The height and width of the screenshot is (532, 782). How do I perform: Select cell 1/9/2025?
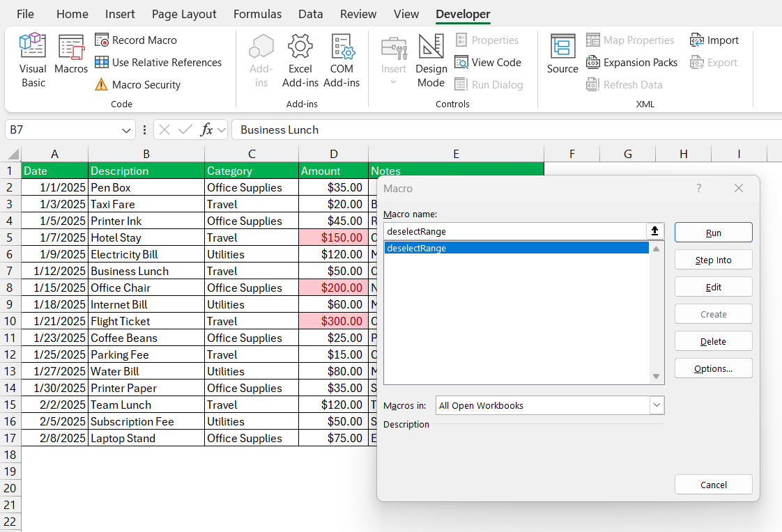(55, 255)
